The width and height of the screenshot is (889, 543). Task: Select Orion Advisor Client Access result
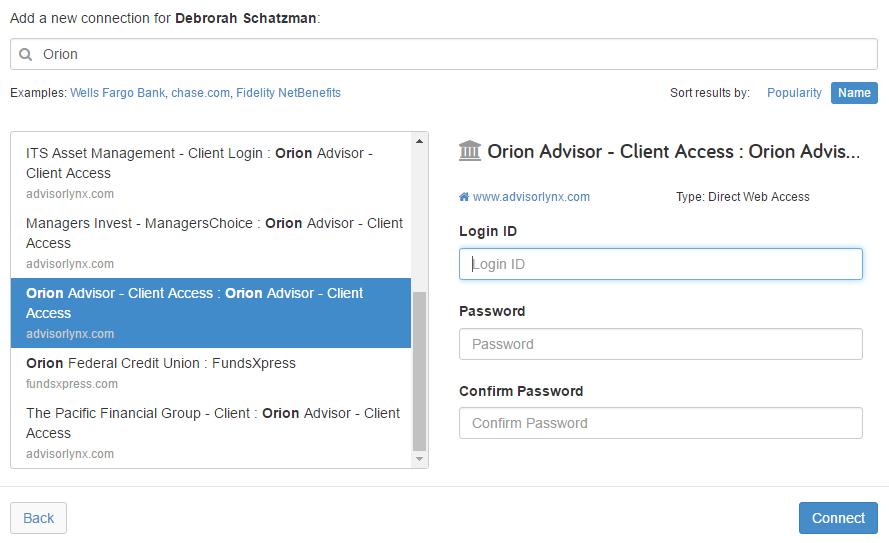coord(211,313)
